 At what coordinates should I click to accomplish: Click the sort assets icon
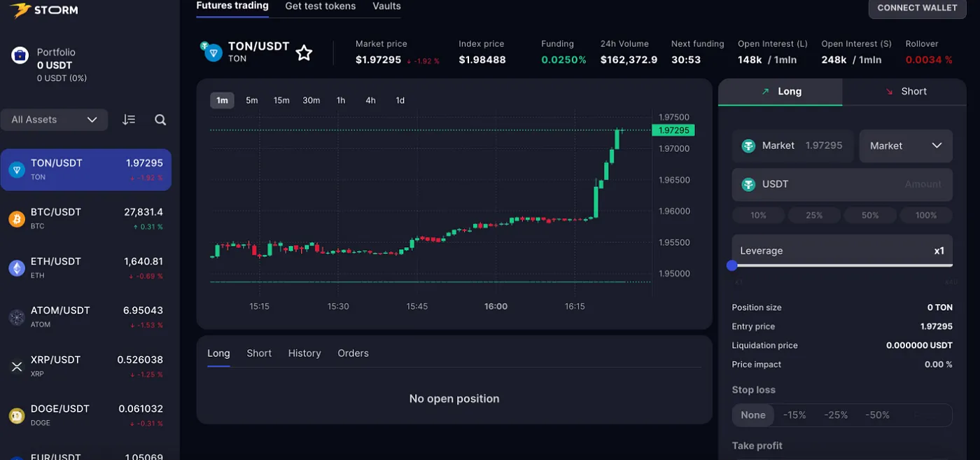tap(129, 120)
